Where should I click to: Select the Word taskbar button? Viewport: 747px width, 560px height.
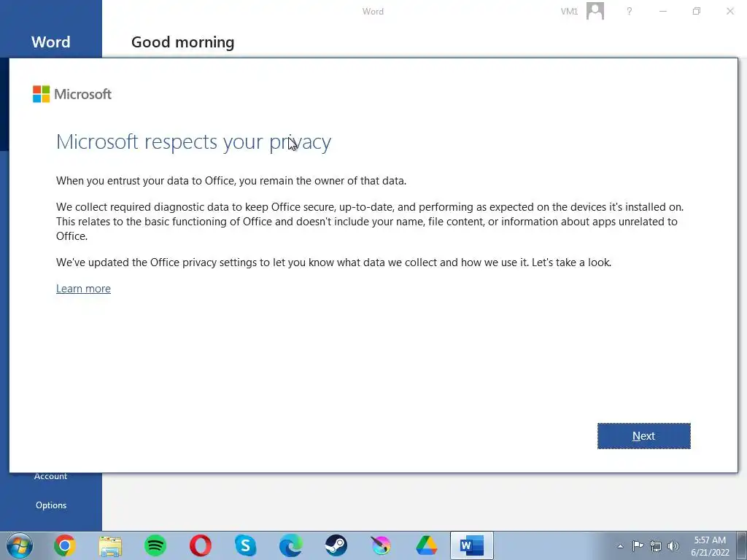click(472, 545)
